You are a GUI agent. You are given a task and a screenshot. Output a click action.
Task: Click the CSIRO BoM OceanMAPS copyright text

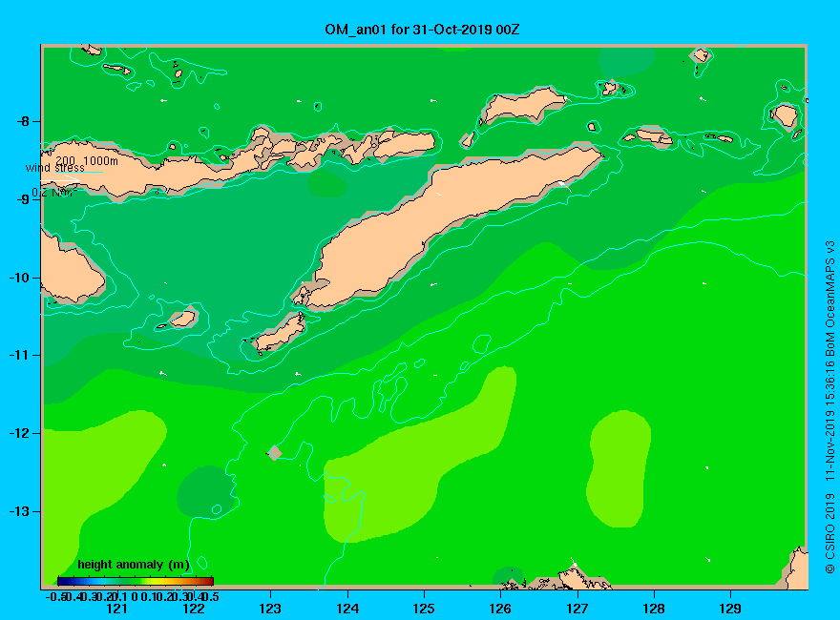[829, 407]
